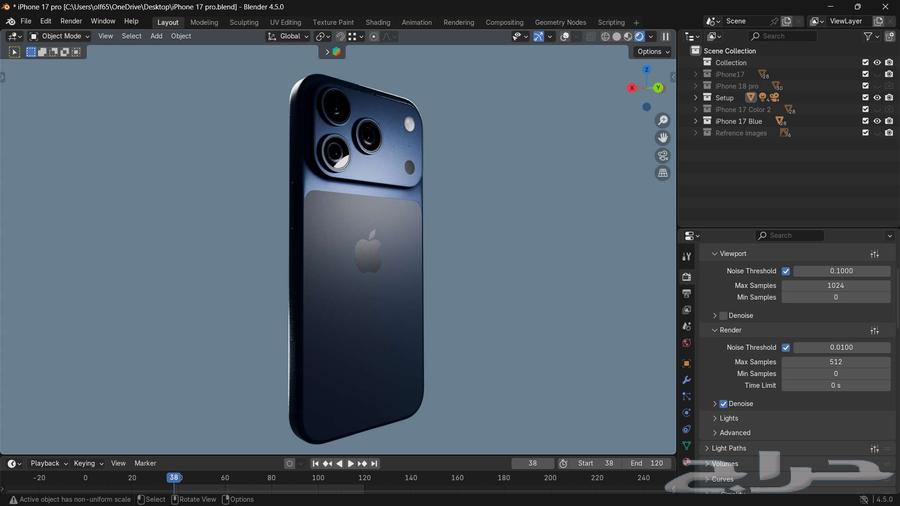Switch to solid viewport shading
This screenshot has height=506, width=900.
tap(616, 36)
